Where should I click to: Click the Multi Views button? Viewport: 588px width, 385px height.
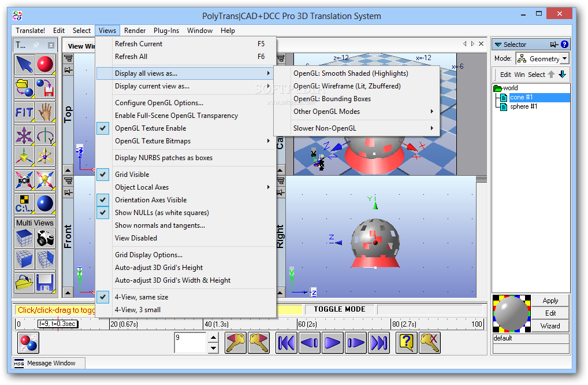tap(35, 223)
